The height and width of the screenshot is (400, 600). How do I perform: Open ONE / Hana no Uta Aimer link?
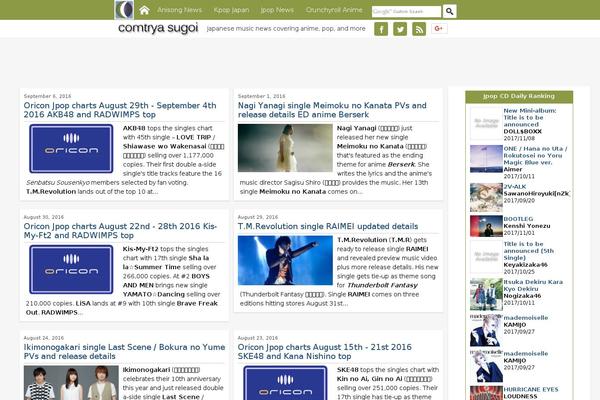[535, 155]
